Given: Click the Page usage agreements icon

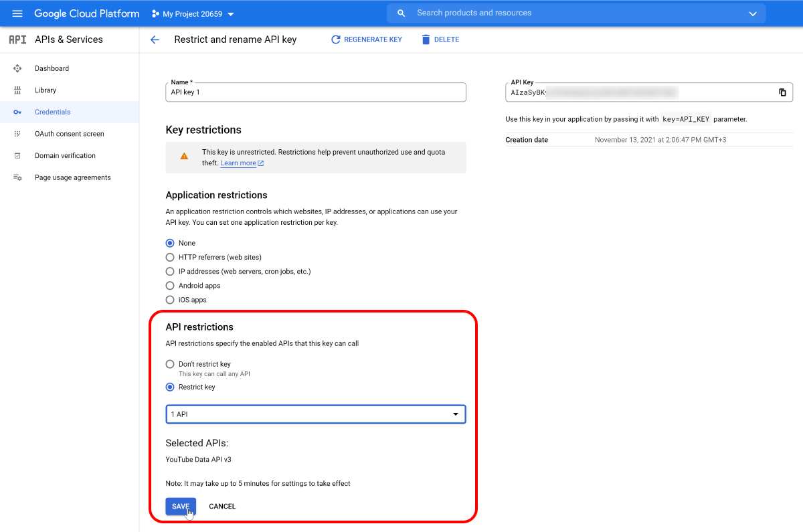Looking at the screenshot, I should pos(17,177).
